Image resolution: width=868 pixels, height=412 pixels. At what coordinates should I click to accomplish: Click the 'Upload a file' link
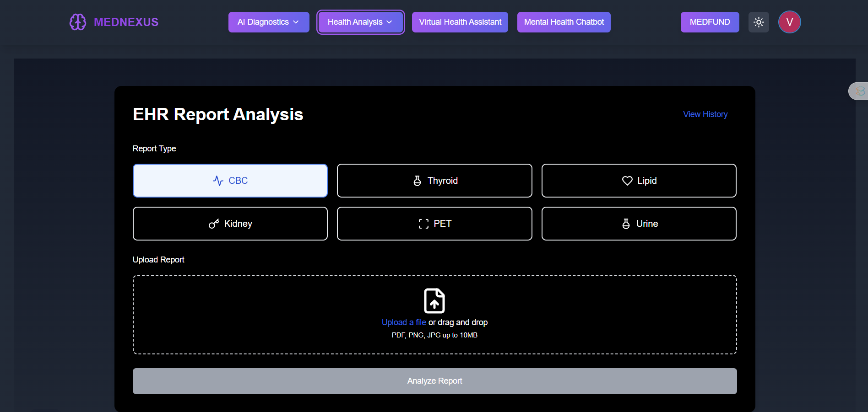[404, 322]
